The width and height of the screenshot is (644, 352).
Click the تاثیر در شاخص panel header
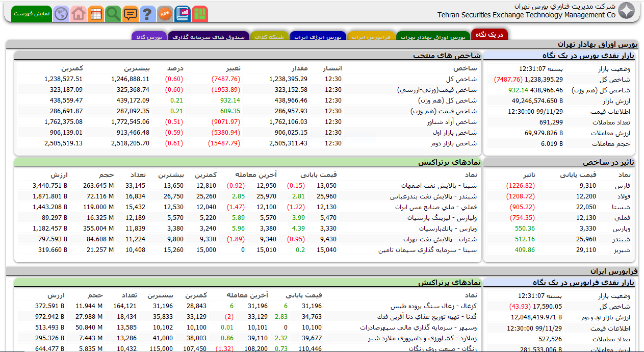pyautogui.click(x=560, y=162)
